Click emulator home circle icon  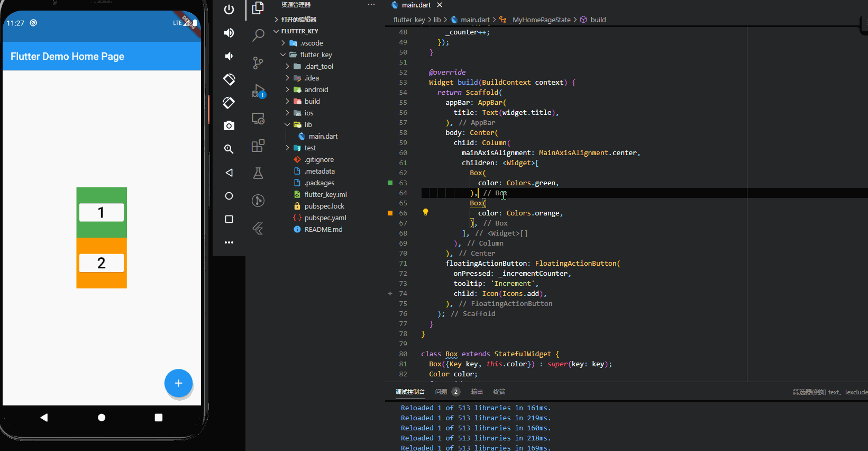click(x=229, y=196)
